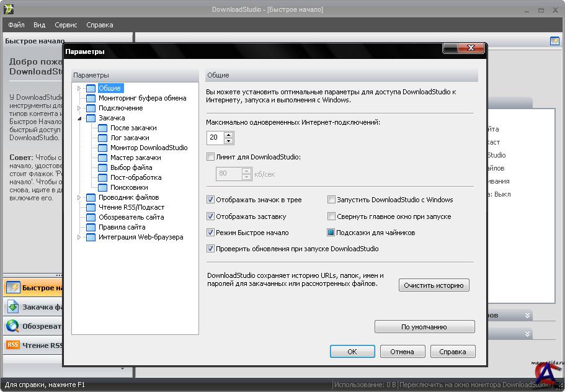Increase maximum connections with up arrow
Viewport: 565px width, 392px height.
tap(228, 135)
